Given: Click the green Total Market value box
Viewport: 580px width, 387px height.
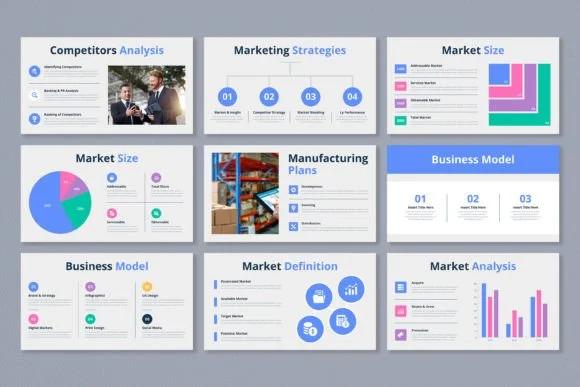Looking at the screenshot, I should coord(401,121).
